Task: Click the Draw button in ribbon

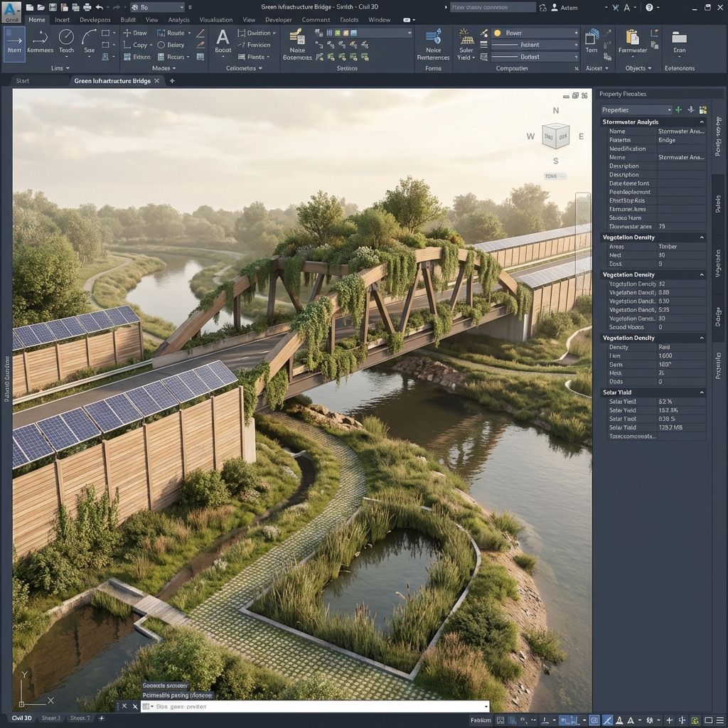Action: [x=135, y=33]
